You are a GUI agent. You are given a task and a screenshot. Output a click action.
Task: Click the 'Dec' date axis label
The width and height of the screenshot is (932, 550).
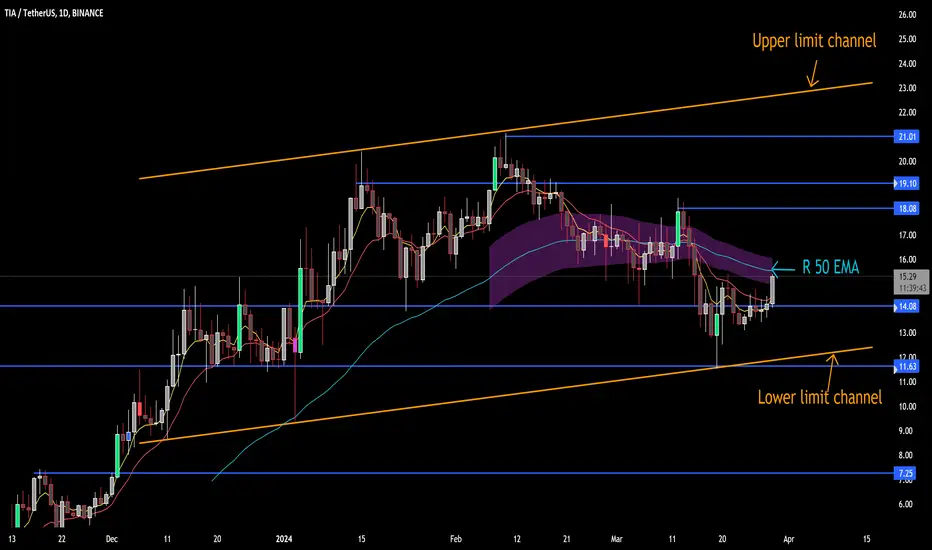coord(112,539)
